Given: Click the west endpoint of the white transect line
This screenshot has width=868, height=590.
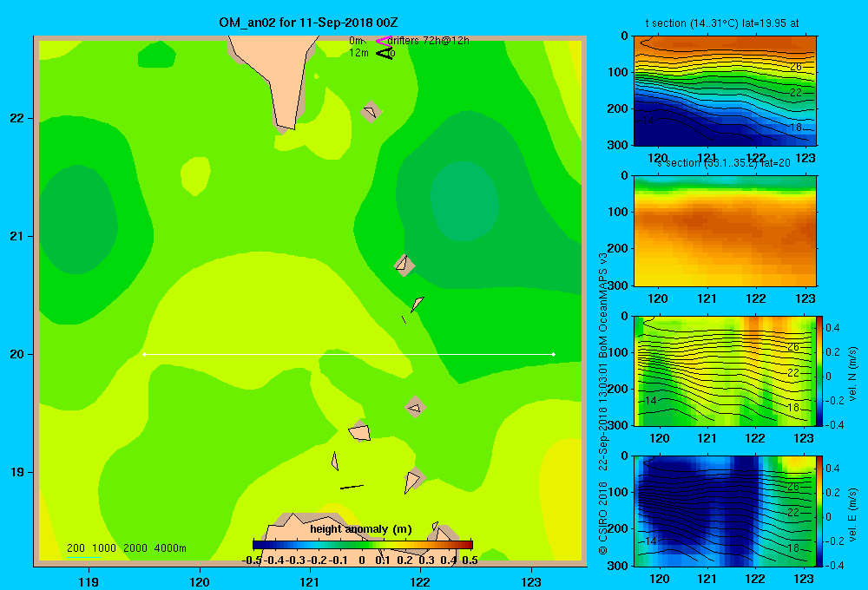Looking at the screenshot, I should point(144,354).
